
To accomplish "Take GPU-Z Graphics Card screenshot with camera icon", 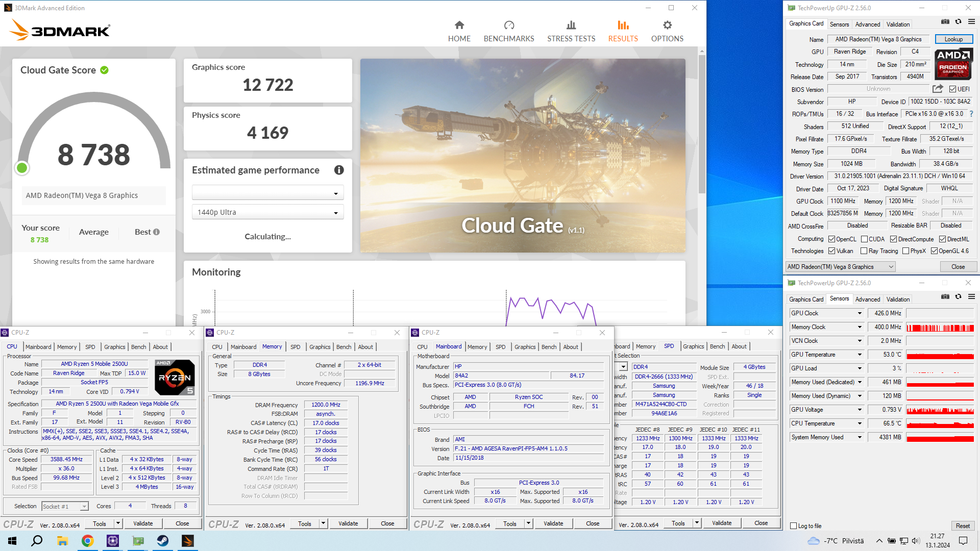I will click(945, 22).
